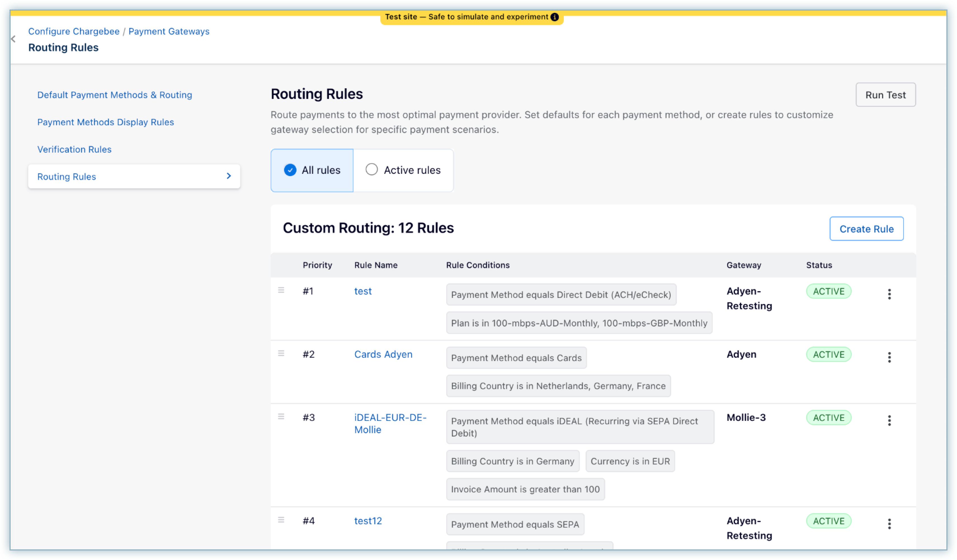Click the Gateway column header
957x560 pixels.
tap(744, 265)
